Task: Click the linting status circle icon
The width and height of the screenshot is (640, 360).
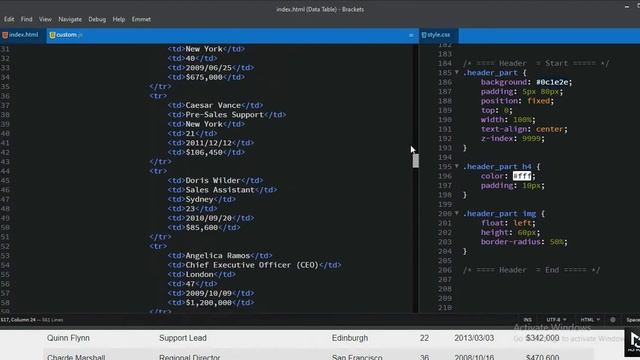Action: [x=613, y=320]
